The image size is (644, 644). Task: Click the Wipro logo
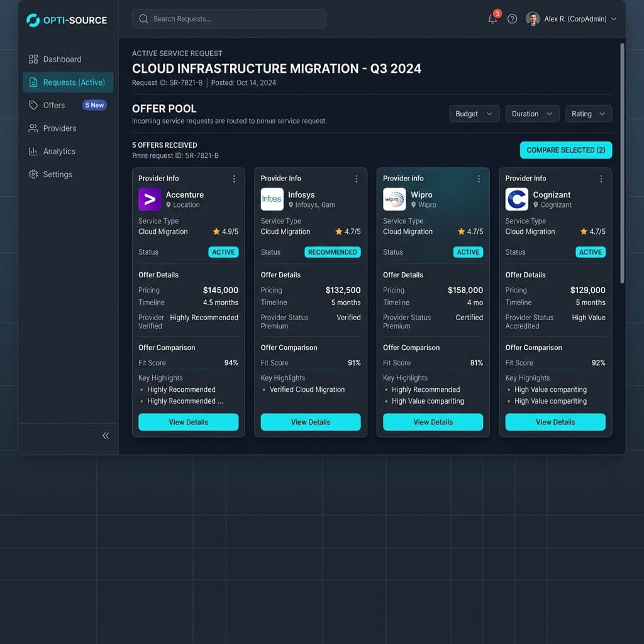(x=394, y=199)
